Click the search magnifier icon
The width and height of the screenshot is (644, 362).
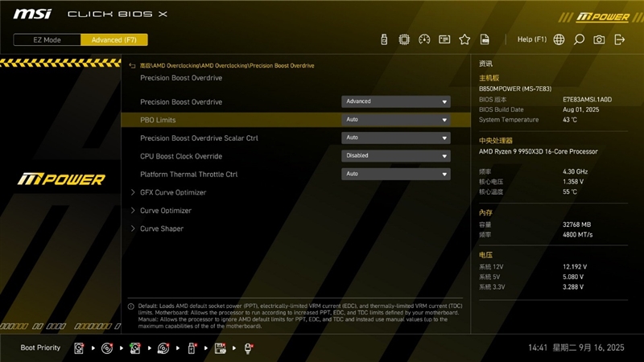(x=579, y=39)
